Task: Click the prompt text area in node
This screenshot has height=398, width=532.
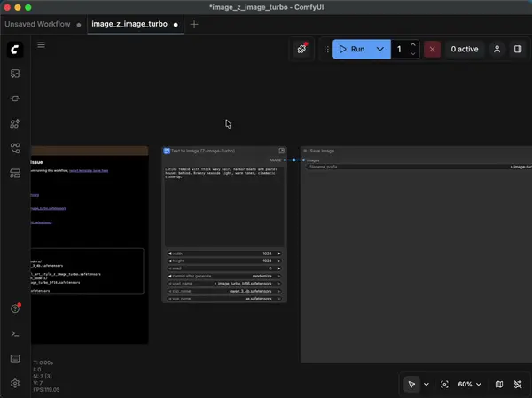Action: (224, 206)
